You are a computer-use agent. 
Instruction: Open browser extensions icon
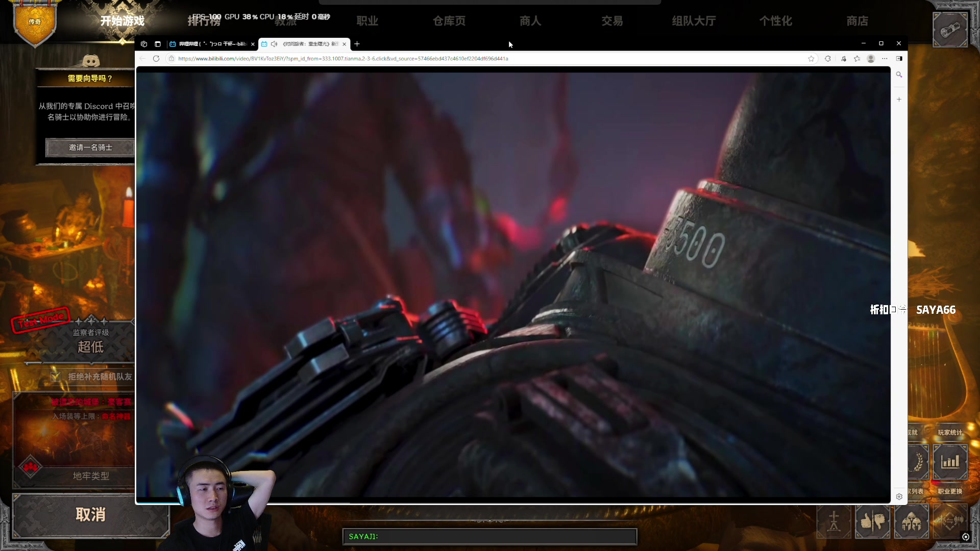pos(828,59)
